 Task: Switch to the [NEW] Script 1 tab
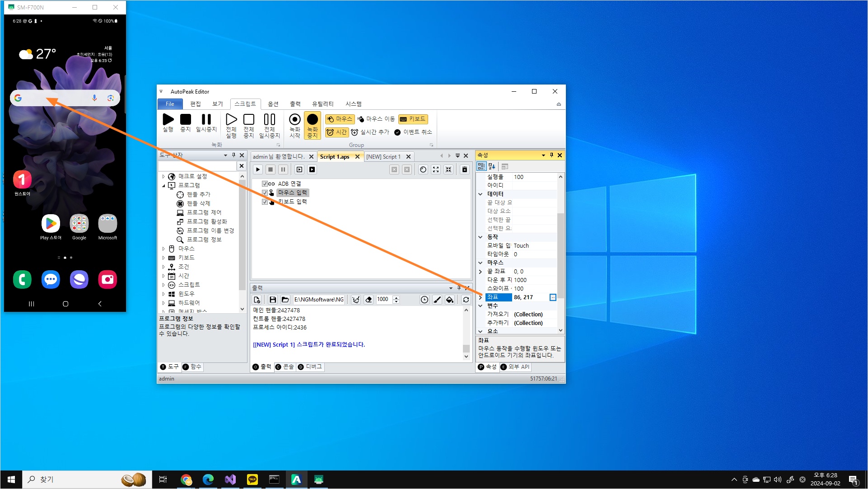click(383, 157)
